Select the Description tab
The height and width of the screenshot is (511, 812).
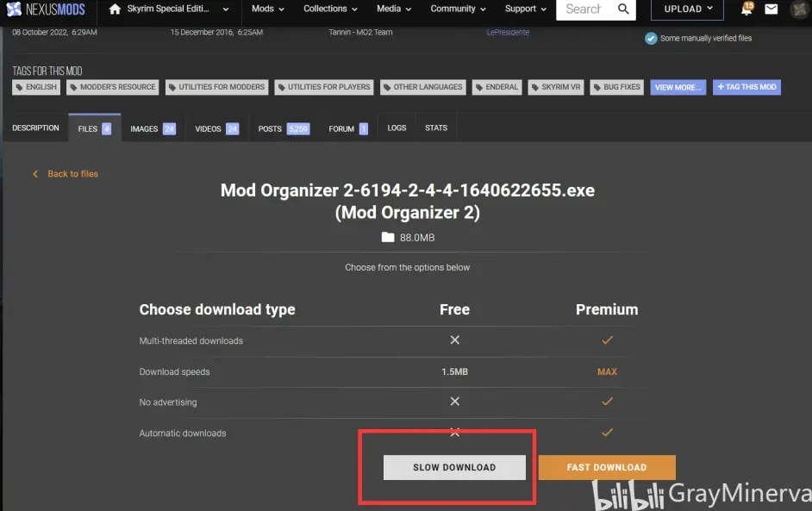pos(35,128)
